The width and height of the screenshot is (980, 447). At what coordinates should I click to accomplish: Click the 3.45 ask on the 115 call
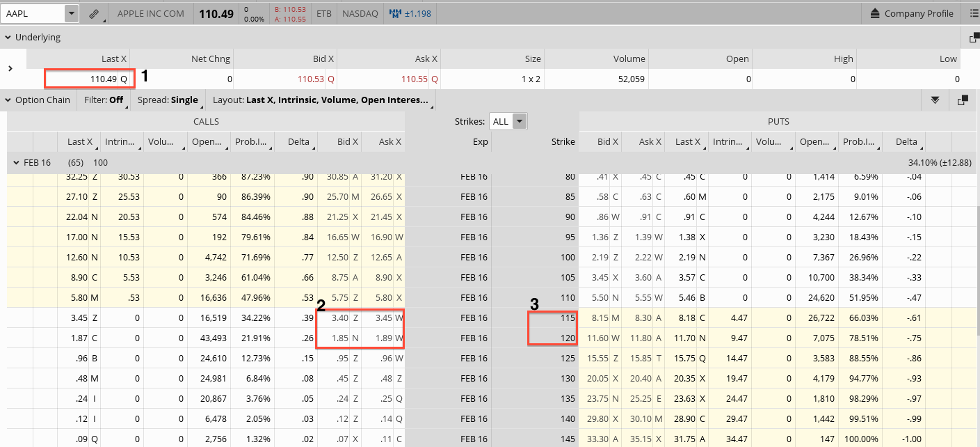(381, 318)
